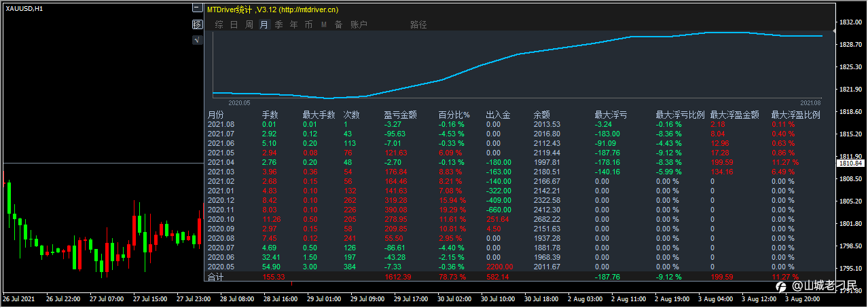The height and width of the screenshot is (308, 868).
Task: Switch to the 季 quarterly tab
Action: pyautogui.click(x=279, y=24)
